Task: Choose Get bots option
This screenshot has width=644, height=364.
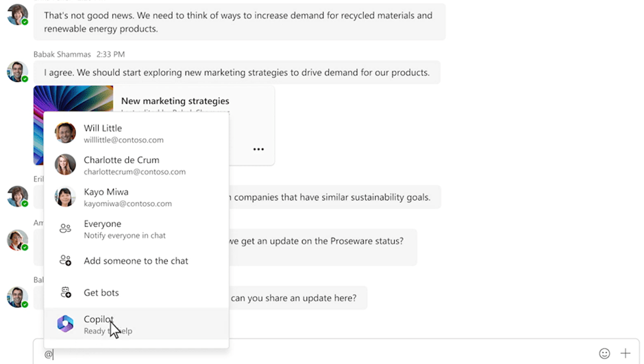Action: 101,292
